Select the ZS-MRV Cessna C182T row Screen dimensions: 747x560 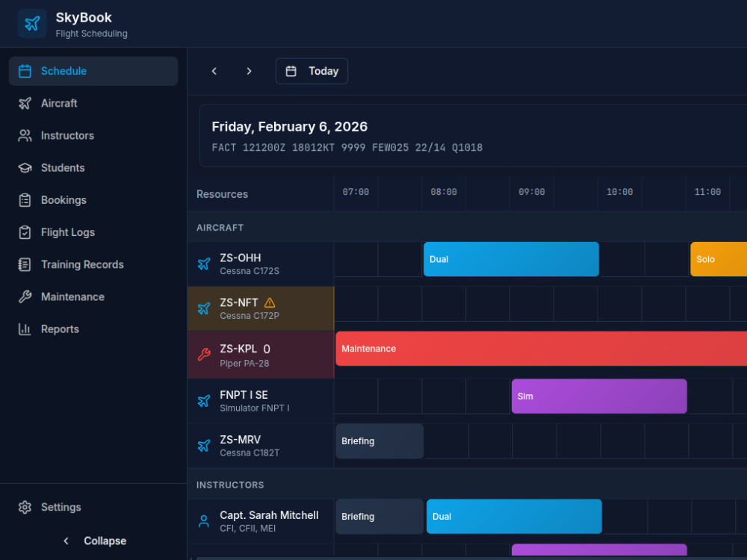(x=261, y=446)
